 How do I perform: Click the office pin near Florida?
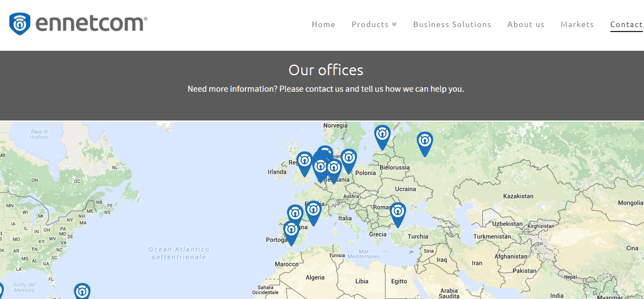coord(82,291)
